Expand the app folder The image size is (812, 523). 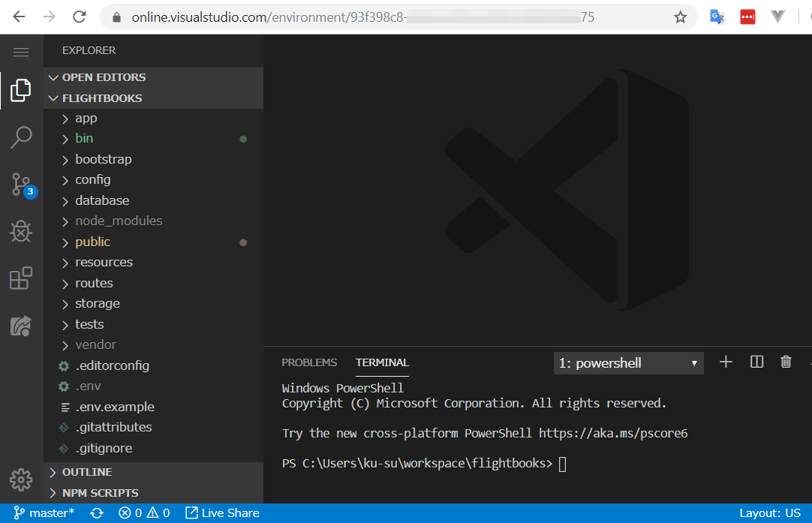click(x=86, y=118)
